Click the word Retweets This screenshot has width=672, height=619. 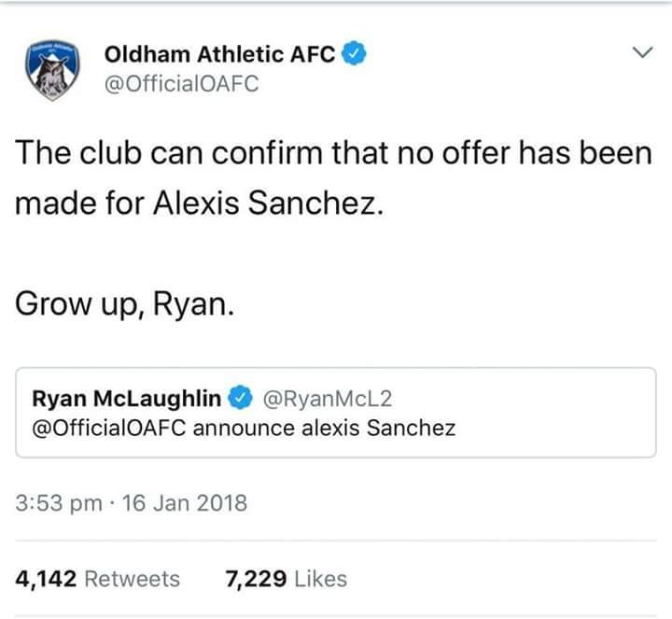click(133, 579)
